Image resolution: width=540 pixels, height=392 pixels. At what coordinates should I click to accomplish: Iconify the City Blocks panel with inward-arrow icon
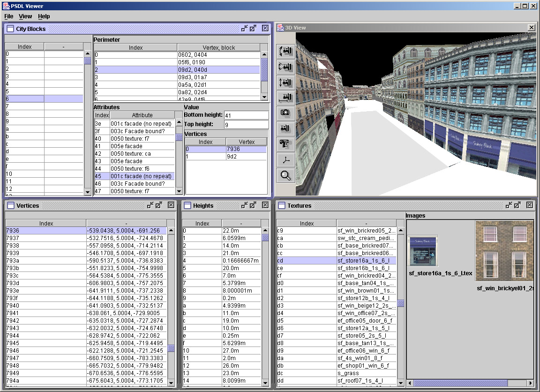pos(244,29)
